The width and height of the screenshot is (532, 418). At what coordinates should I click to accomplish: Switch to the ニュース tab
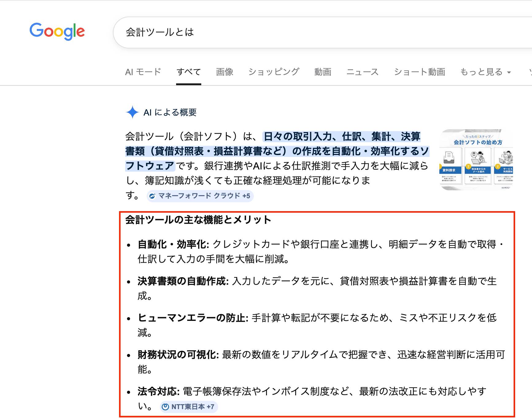click(362, 72)
